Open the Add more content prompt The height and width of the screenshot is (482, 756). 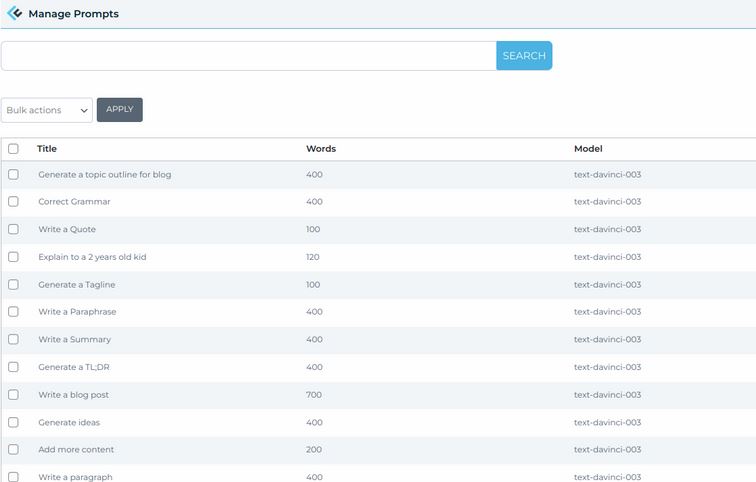pyautogui.click(x=76, y=450)
